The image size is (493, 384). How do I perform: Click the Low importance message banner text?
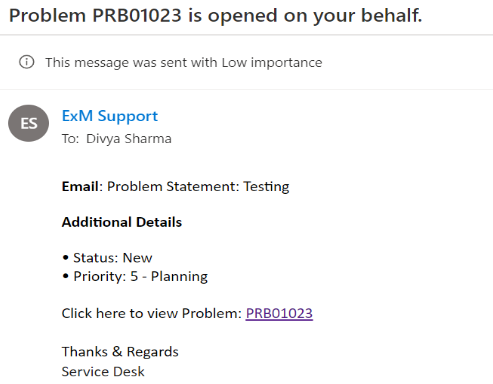pos(184,62)
